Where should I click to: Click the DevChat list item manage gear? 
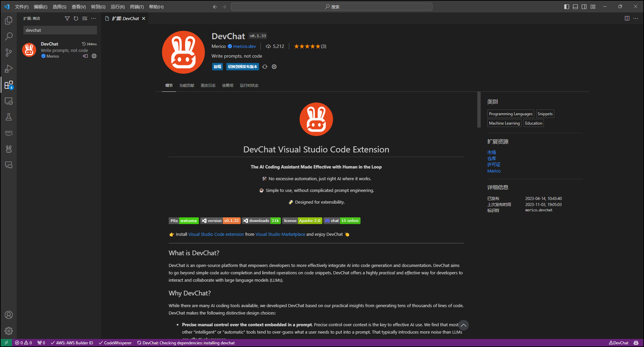coord(94,56)
